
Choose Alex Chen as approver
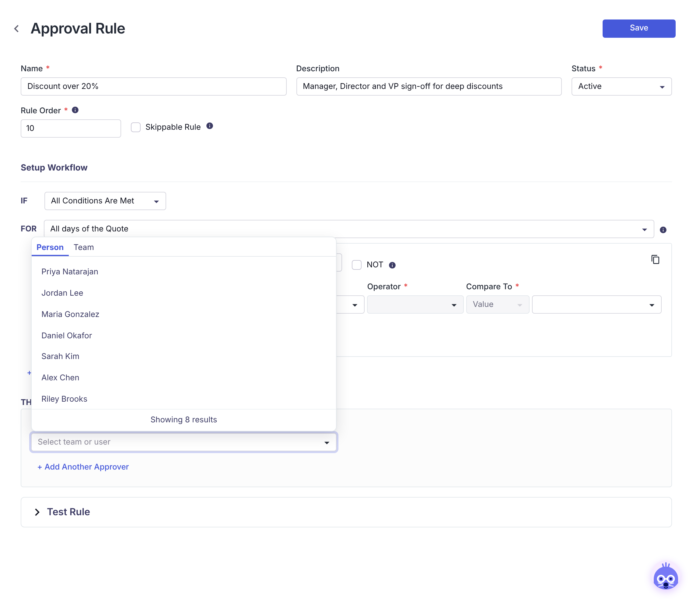coord(184,378)
